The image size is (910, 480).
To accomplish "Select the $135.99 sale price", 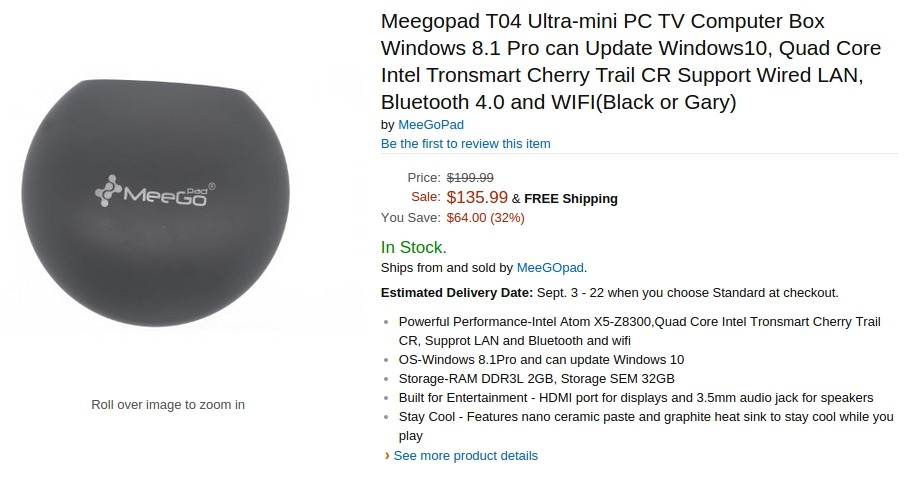I will coord(477,197).
